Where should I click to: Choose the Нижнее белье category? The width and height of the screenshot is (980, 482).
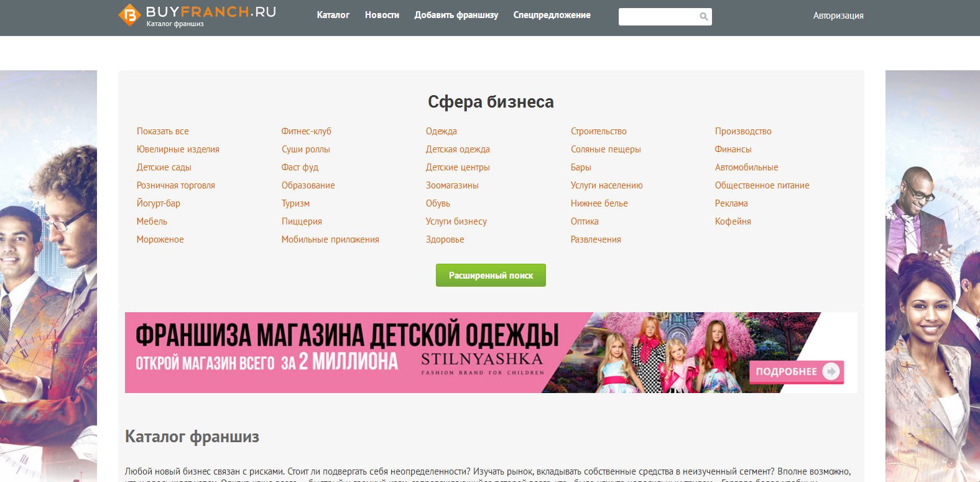(x=599, y=203)
